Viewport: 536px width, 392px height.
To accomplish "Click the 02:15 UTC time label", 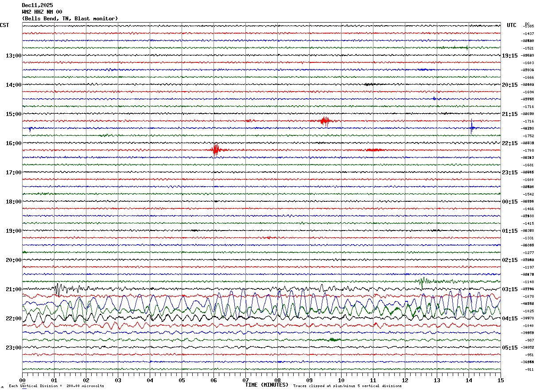I will (x=510, y=260).
